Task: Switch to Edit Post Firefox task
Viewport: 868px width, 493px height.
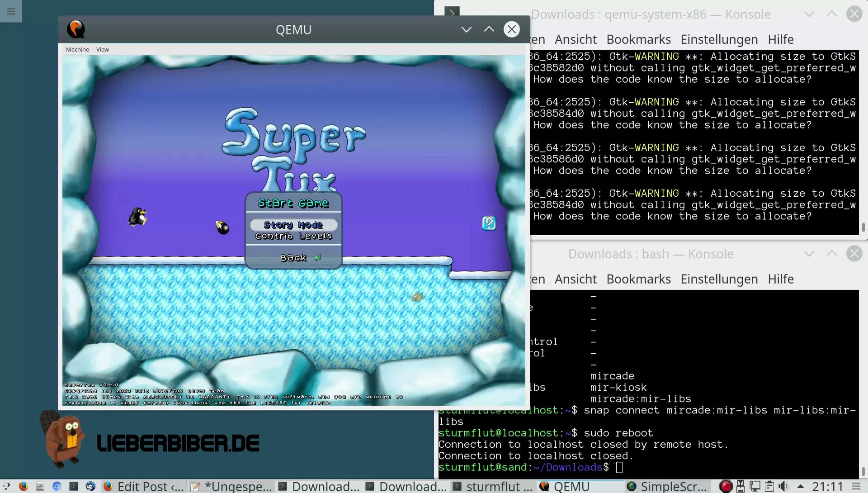Action: (144, 486)
